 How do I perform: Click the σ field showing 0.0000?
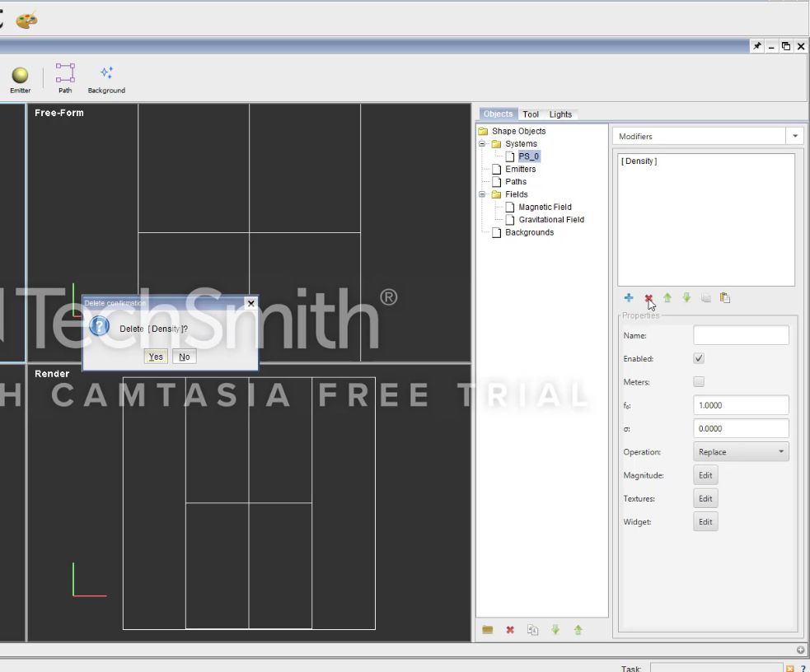[741, 428]
